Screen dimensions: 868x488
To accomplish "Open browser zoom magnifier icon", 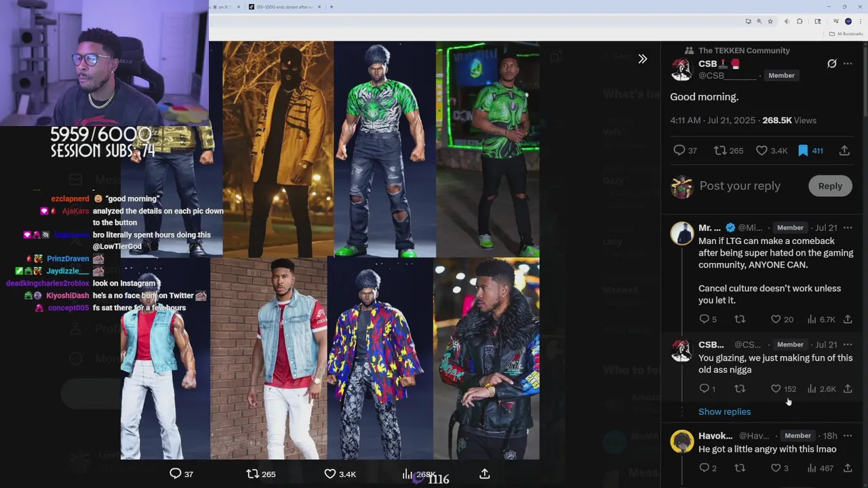I will [x=759, y=21].
